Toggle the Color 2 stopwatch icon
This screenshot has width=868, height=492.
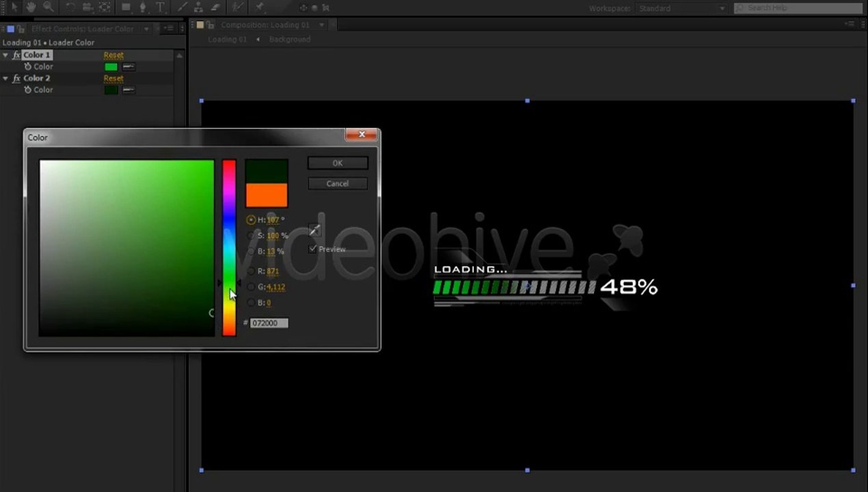(28, 90)
